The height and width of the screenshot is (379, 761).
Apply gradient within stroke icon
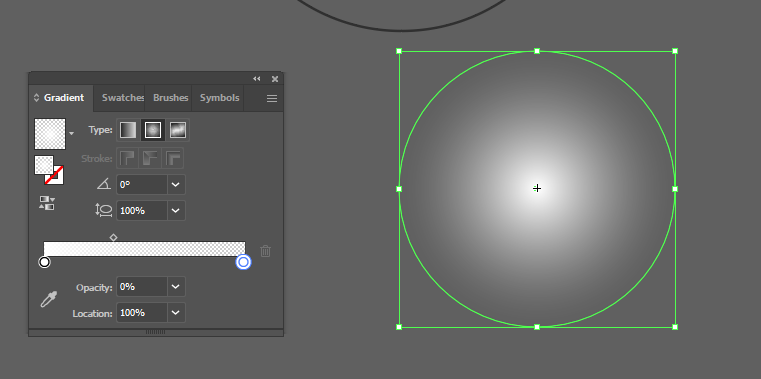[x=128, y=158]
